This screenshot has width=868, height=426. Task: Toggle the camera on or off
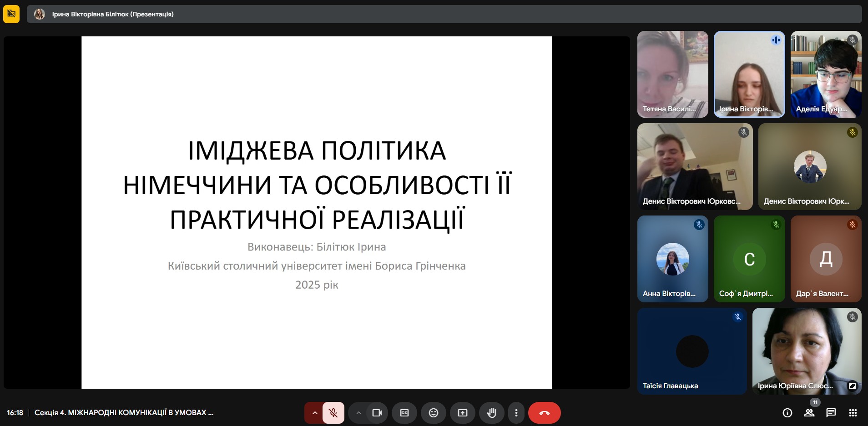(x=377, y=413)
